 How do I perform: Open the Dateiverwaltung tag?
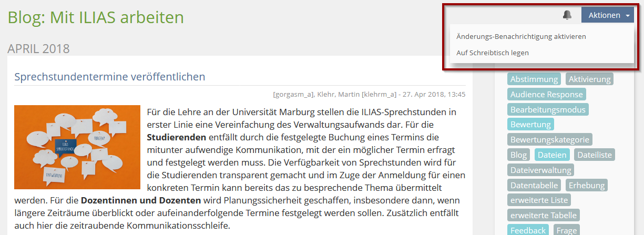point(540,170)
